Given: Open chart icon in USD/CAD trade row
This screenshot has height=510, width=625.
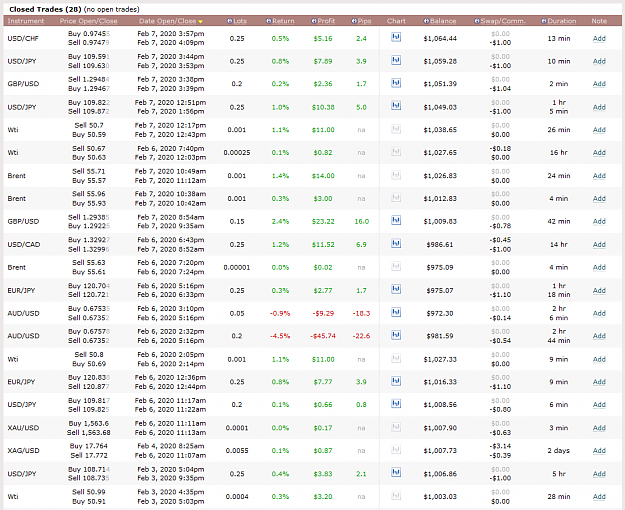Looking at the screenshot, I should click(x=396, y=243).
